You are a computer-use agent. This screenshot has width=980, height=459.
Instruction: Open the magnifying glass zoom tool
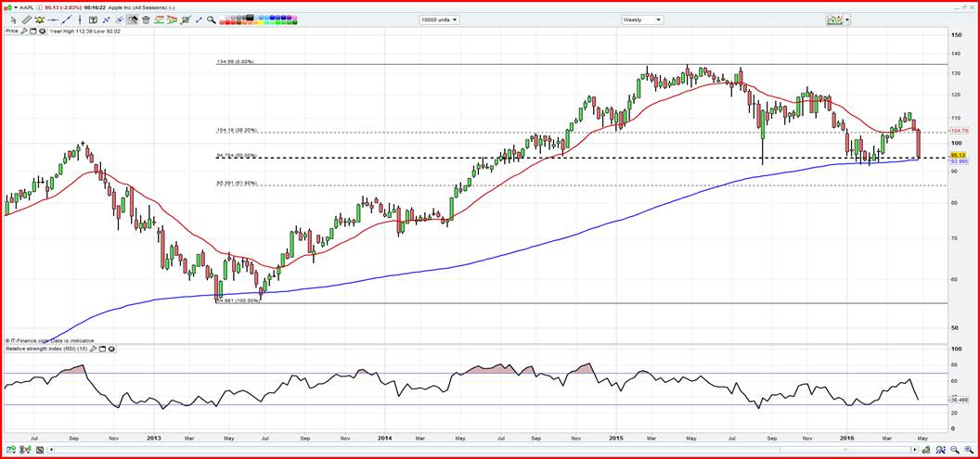(212, 19)
